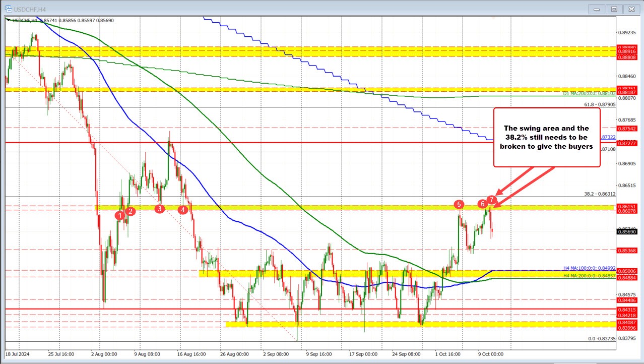Click the 0.88916 red price label
The height and width of the screenshot is (364, 644).
pos(628,51)
